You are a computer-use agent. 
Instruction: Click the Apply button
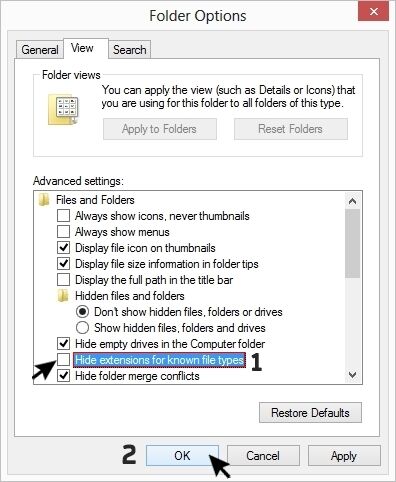pyautogui.click(x=344, y=456)
